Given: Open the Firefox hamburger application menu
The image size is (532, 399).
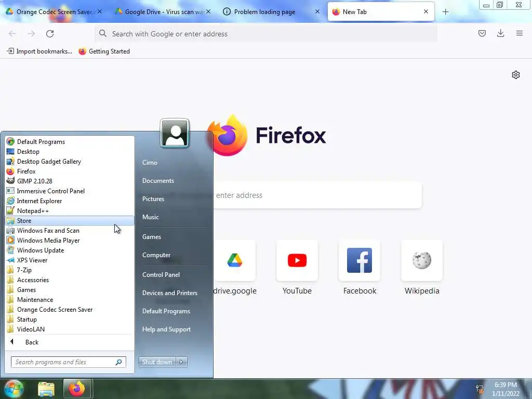Looking at the screenshot, I should (519, 33).
